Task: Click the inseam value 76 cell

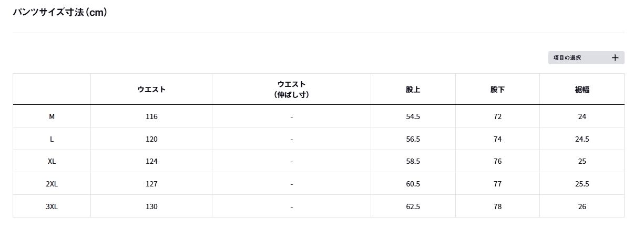Action: tap(497, 161)
